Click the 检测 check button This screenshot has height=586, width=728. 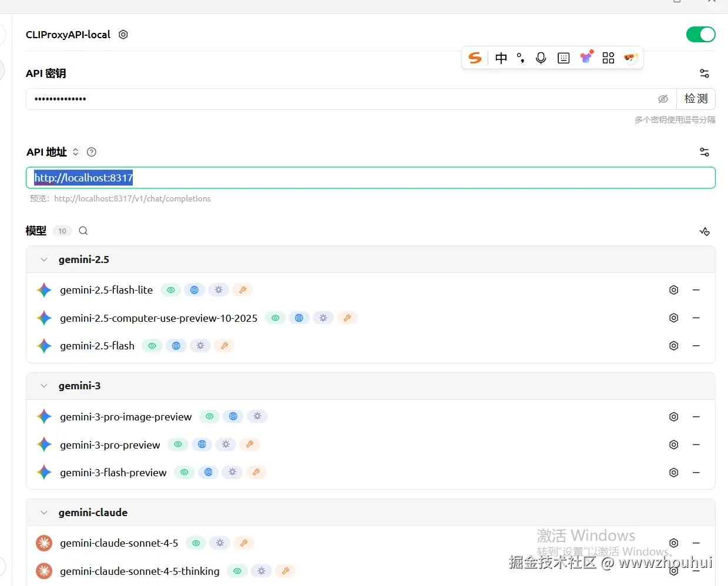click(696, 99)
